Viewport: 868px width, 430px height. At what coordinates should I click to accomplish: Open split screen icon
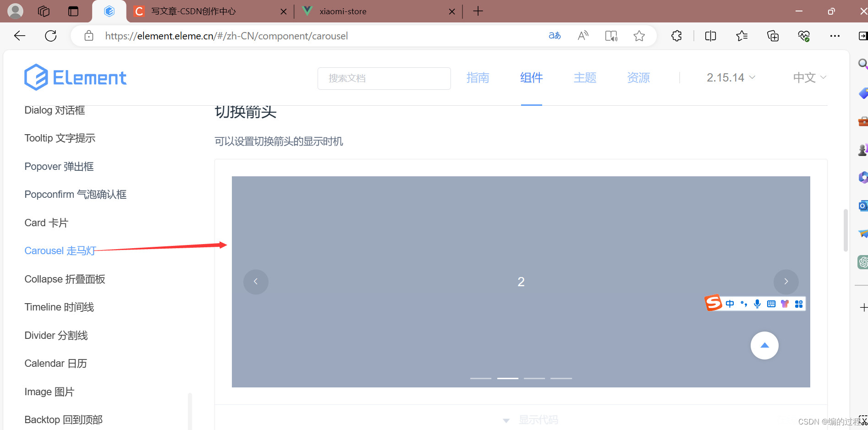(x=710, y=36)
